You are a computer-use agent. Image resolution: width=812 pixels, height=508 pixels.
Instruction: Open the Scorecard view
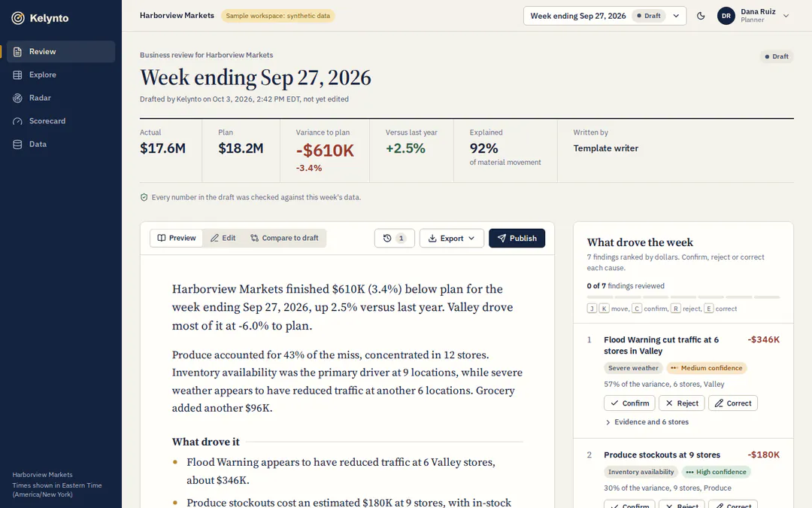pyautogui.click(x=61, y=120)
